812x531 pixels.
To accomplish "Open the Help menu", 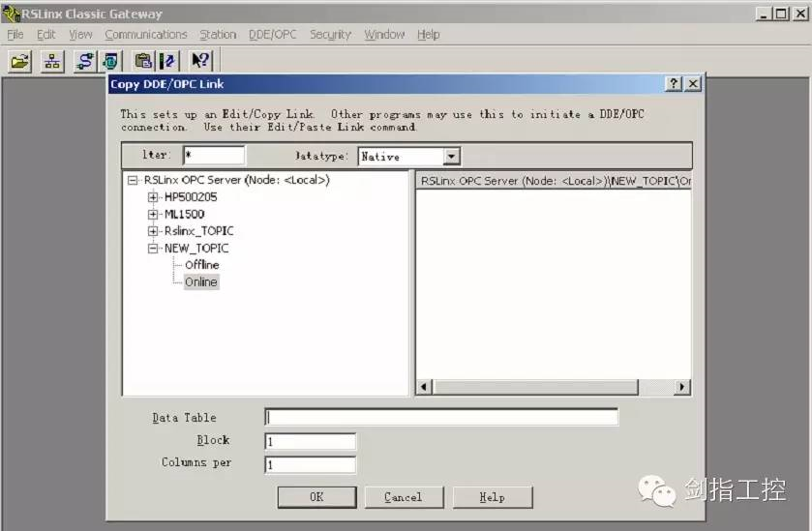I will click(429, 35).
